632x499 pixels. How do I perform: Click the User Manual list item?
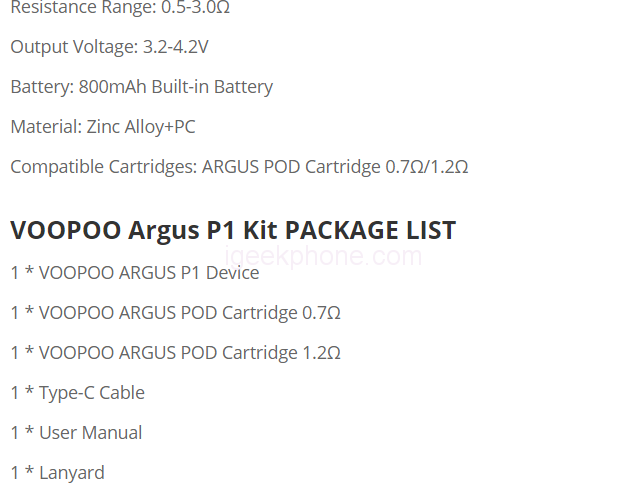pos(76,433)
